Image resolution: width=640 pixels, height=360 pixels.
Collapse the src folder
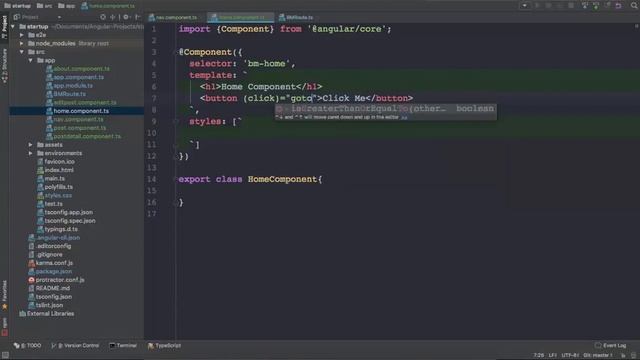coord(22,52)
